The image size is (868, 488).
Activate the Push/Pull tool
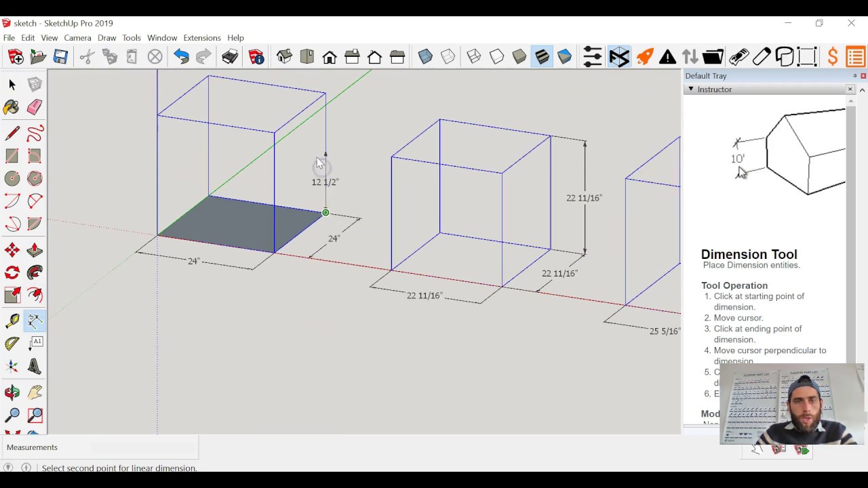[35, 250]
